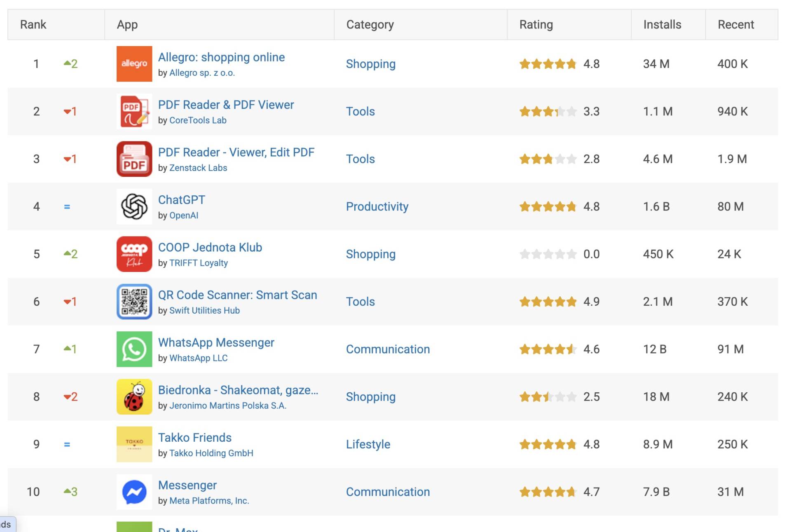Open the blue Messenger app icon
Viewport: 791px width, 532px height.
[x=134, y=492]
